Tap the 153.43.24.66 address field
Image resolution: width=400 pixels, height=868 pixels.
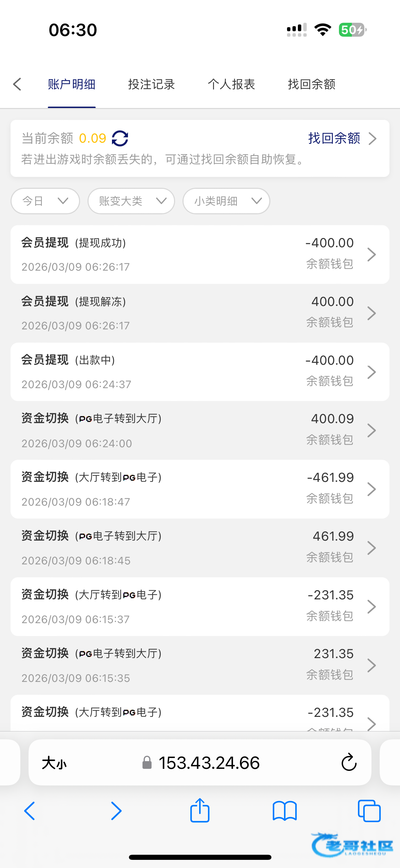coord(209,763)
